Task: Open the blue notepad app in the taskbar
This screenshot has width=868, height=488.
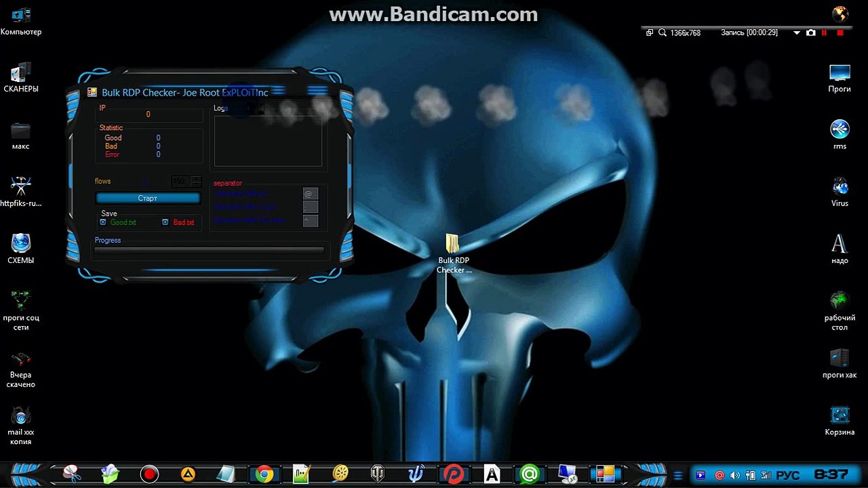Action: pos(226,474)
